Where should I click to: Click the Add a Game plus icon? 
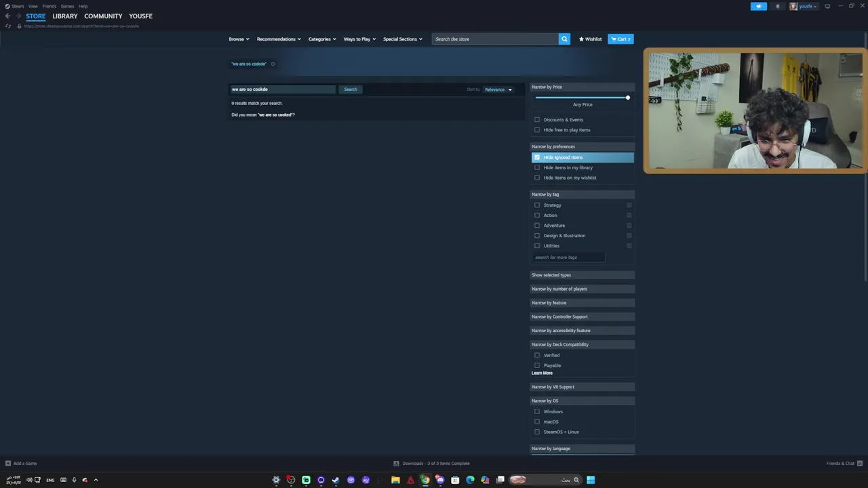[8, 464]
